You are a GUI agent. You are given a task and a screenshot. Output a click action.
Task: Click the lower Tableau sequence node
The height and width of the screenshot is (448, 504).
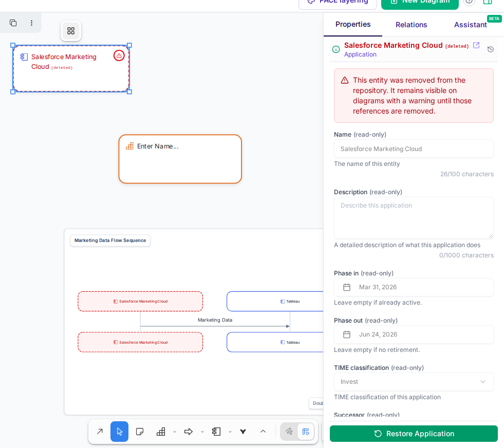tap(275, 342)
